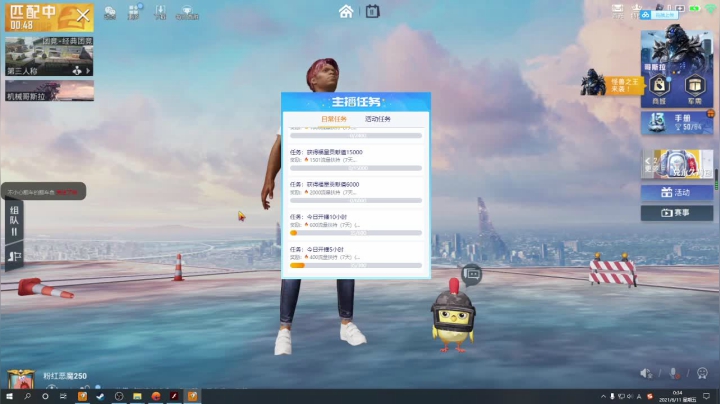Select the task 获得银星贡献值15000
Image resolution: width=720 pixels, height=404 pixels.
356,160
